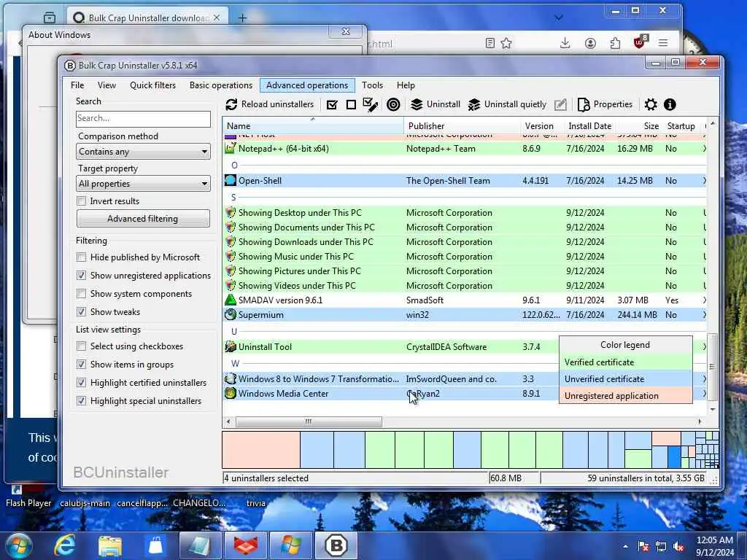Click the Advanced filtering button
Viewport: 747px width, 560px height.
pyautogui.click(x=143, y=219)
